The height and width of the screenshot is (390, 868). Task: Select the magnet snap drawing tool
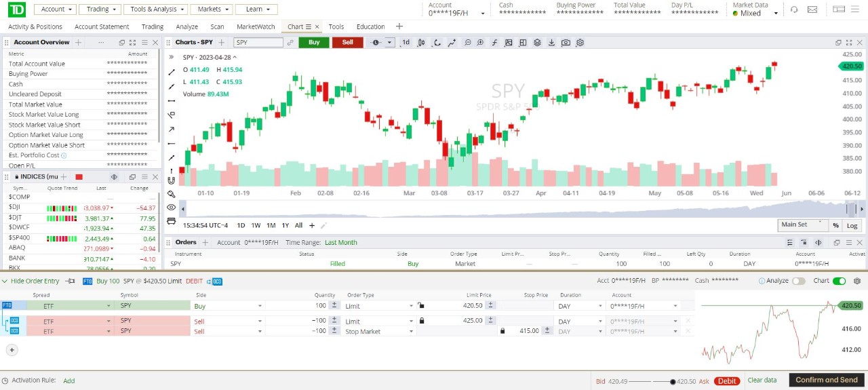[171, 180]
